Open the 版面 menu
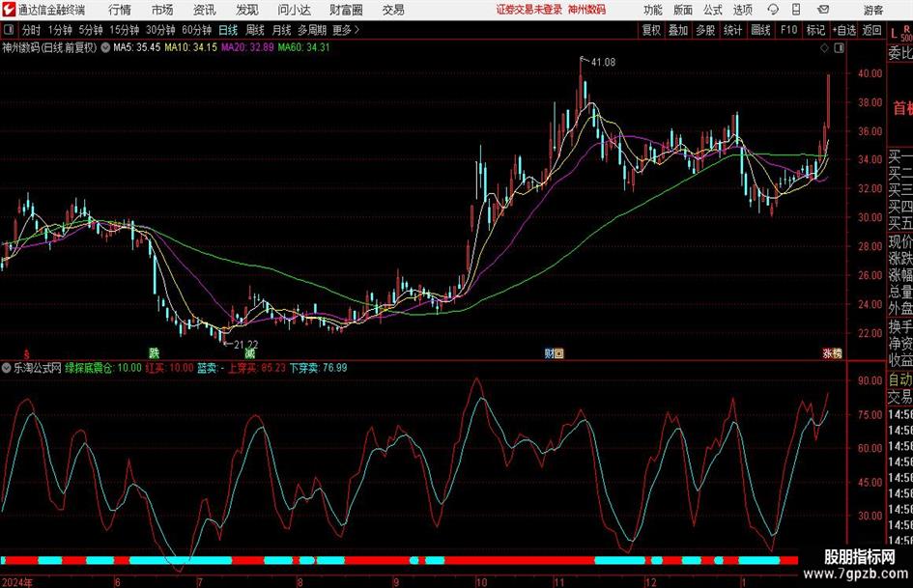This screenshot has height=588, width=913. [x=682, y=10]
